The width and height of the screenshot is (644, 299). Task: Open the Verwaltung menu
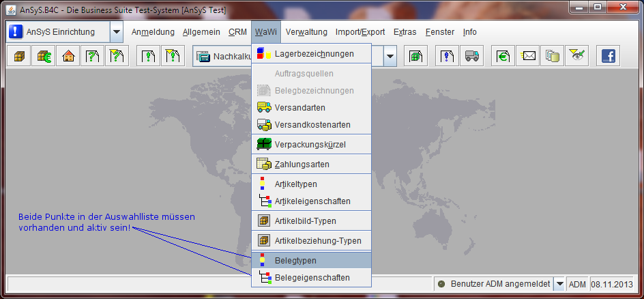306,32
